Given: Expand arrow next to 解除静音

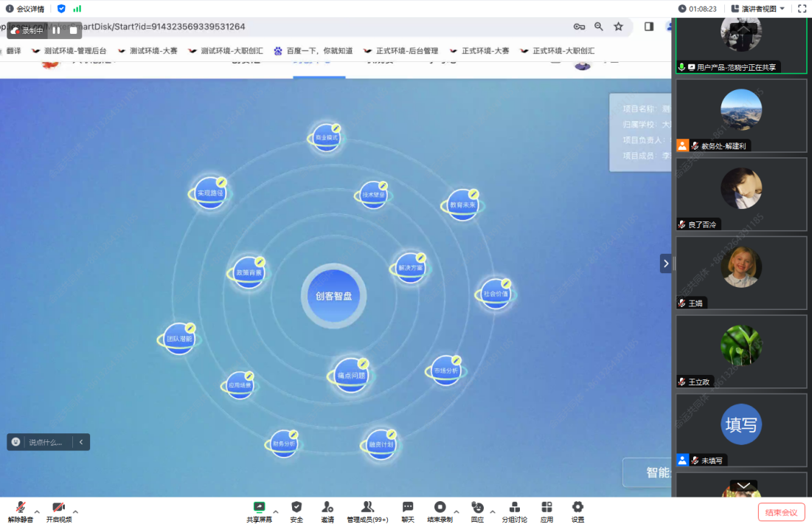Looking at the screenshot, I should point(37,512).
